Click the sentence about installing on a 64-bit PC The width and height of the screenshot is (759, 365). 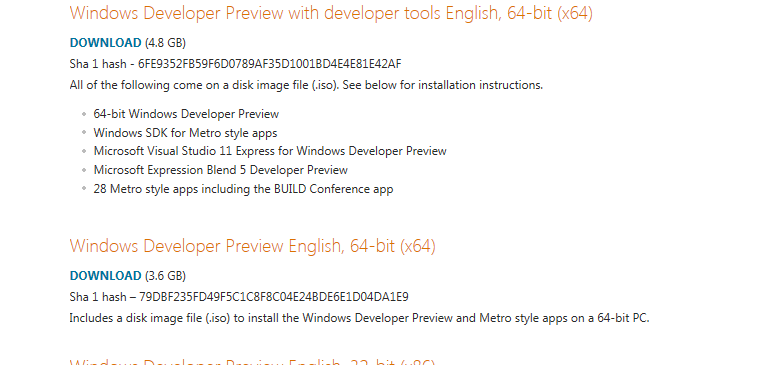pyautogui.click(x=359, y=318)
